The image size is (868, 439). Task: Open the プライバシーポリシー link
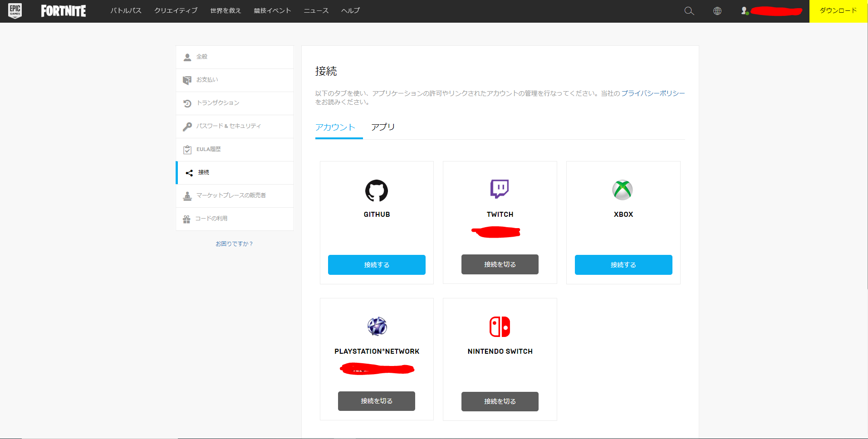point(653,93)
